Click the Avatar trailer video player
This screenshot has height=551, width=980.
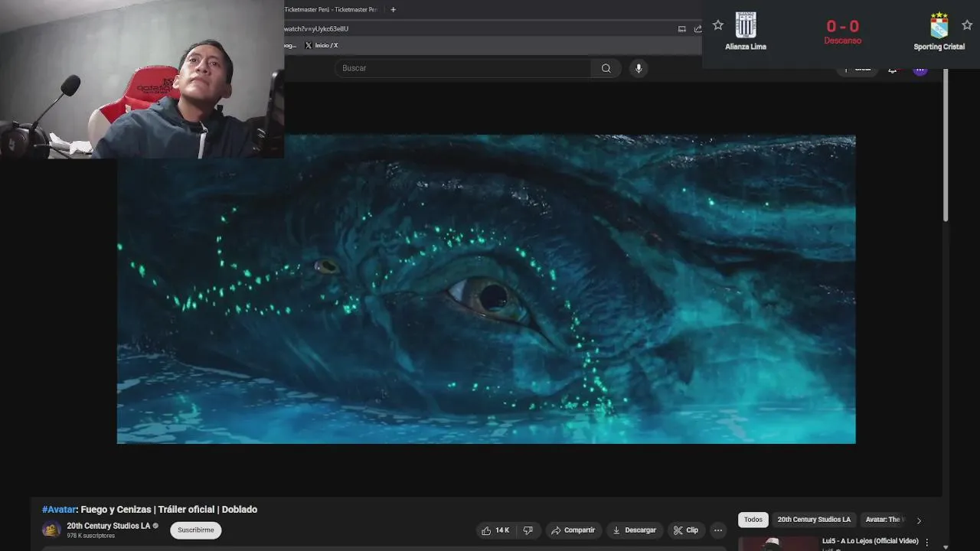click(486, 289)
